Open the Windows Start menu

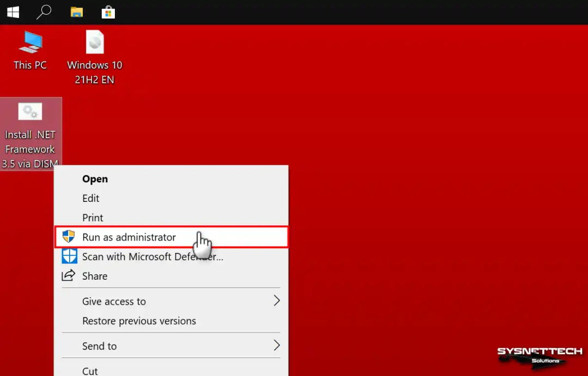13,12
